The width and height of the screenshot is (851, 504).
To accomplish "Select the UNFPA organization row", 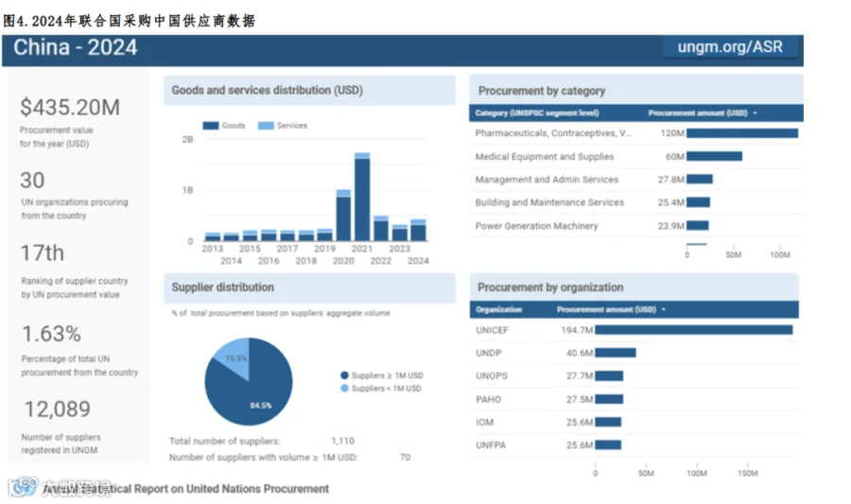I will point(634,444).
